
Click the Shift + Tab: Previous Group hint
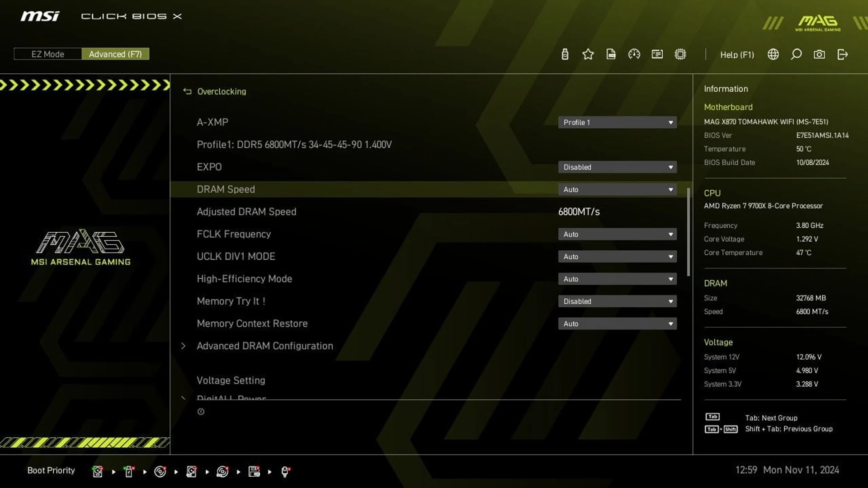point(789,429)
